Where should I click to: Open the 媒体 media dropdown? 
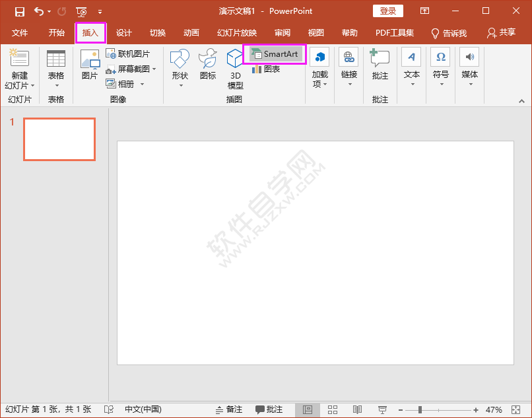tap(470, 68)
